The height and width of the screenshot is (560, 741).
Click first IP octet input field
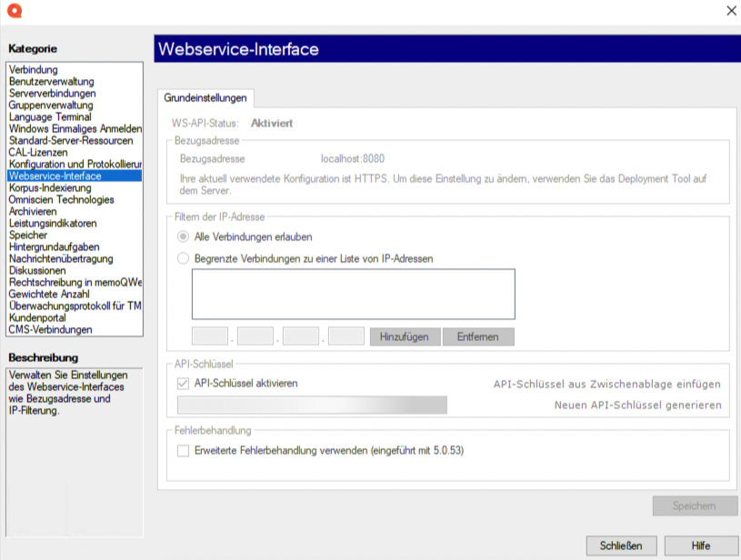[x=210, y=336]
